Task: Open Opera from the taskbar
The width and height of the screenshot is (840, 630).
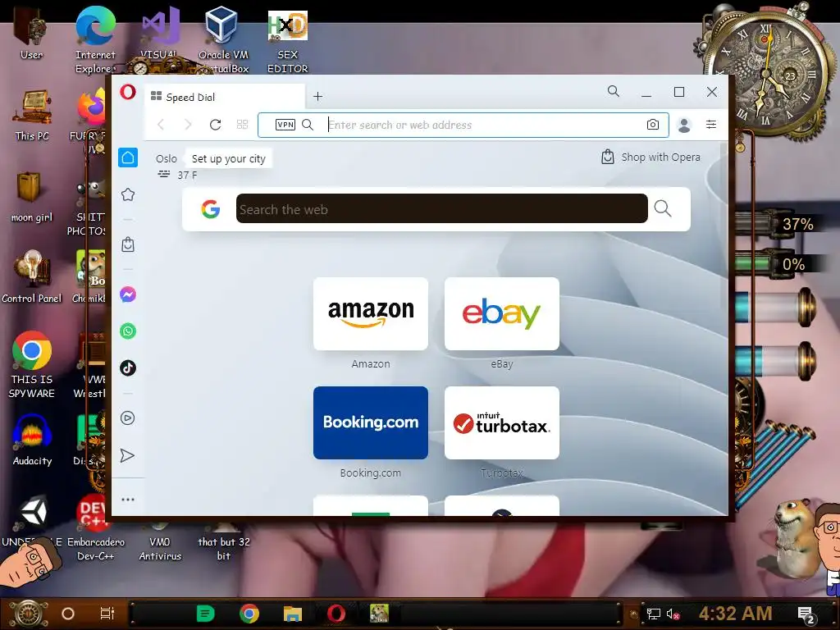Action: (x=336, y=614)
